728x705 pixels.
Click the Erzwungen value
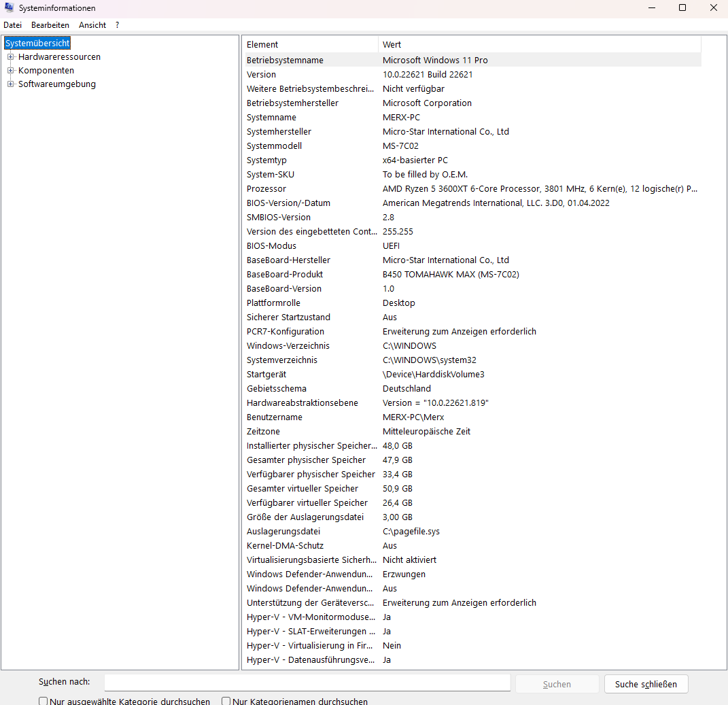pos(404,574)
